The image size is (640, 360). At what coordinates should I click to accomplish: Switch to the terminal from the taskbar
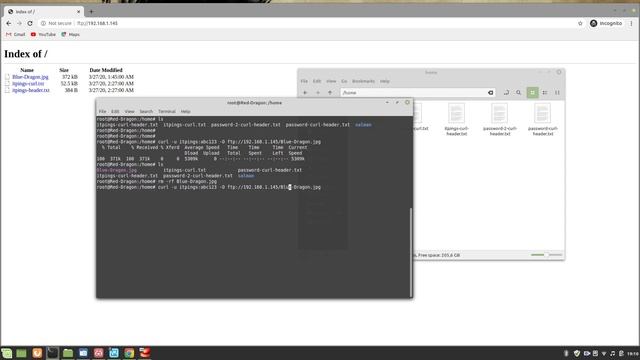coord(52,353)
